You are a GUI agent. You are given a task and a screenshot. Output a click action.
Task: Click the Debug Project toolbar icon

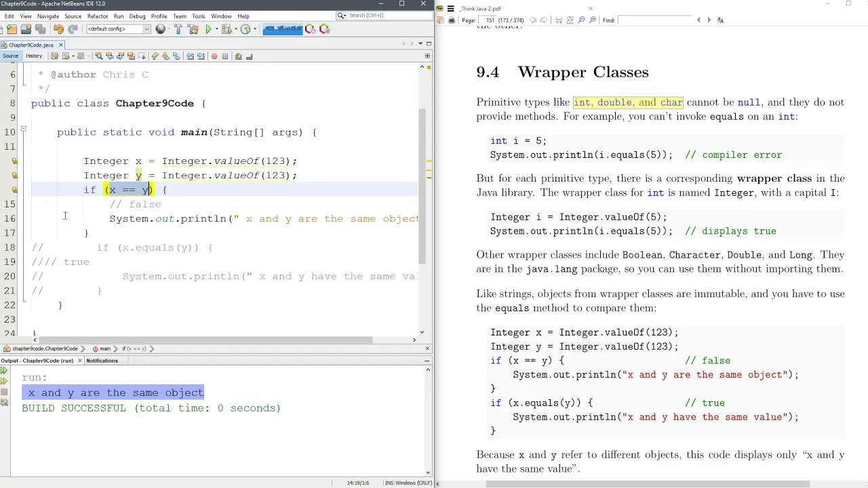tap(226, 29)
